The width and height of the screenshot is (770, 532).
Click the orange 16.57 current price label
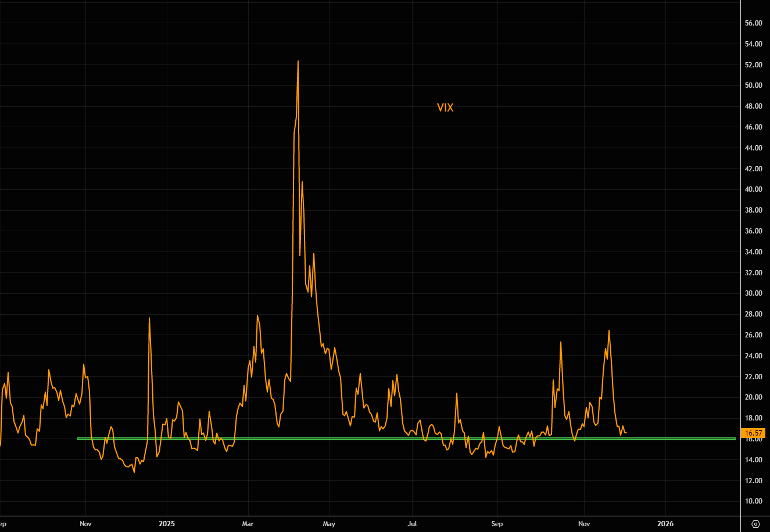pos(753,433)
